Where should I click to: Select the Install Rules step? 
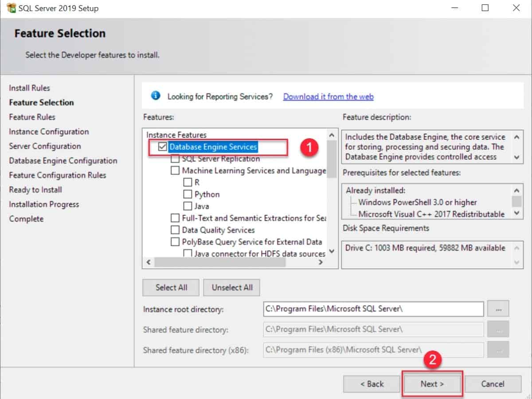[30, 88]
